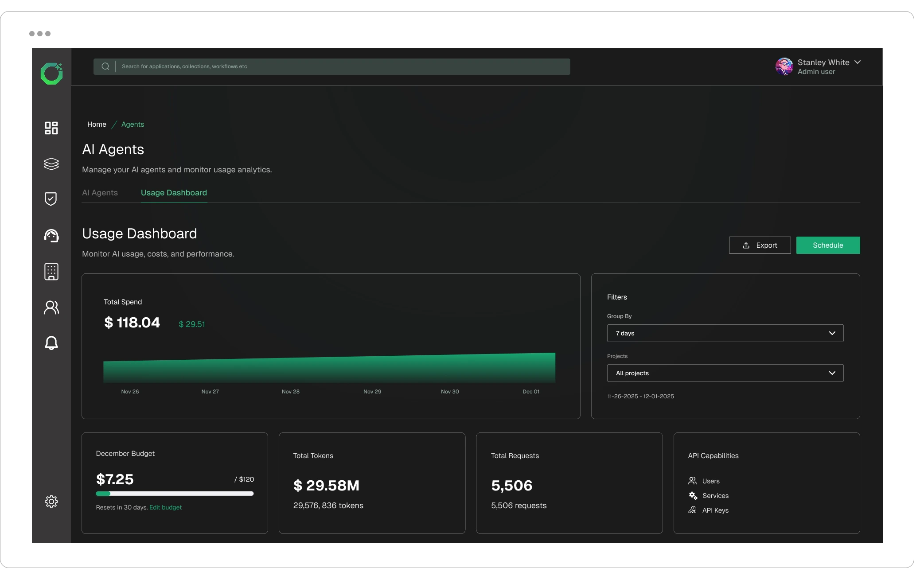Screen dimensions: 924x568
Task: Click the Services label
Action: tap(715, 496)
